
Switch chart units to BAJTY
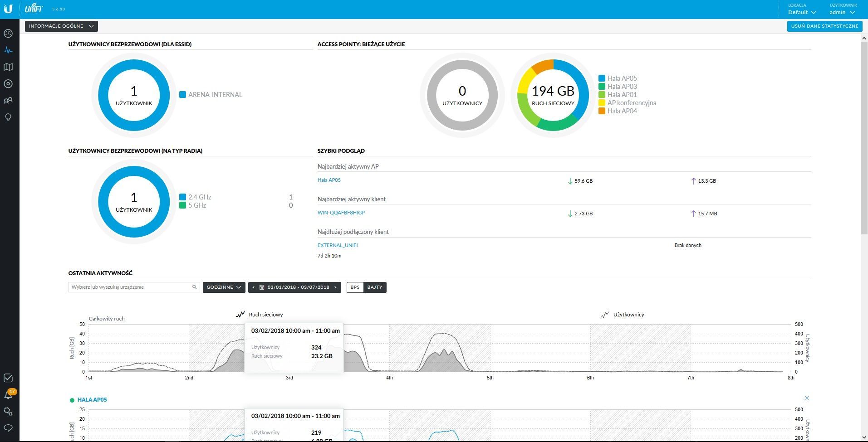375,287
